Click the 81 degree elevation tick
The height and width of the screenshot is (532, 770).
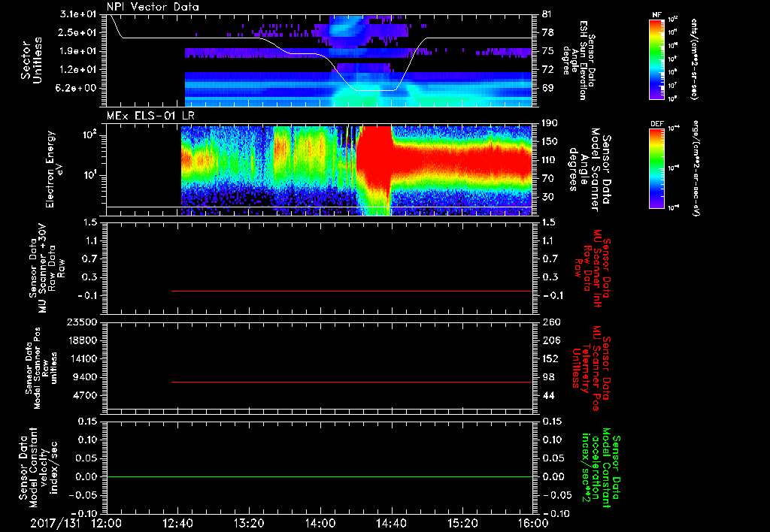[547, 14]
